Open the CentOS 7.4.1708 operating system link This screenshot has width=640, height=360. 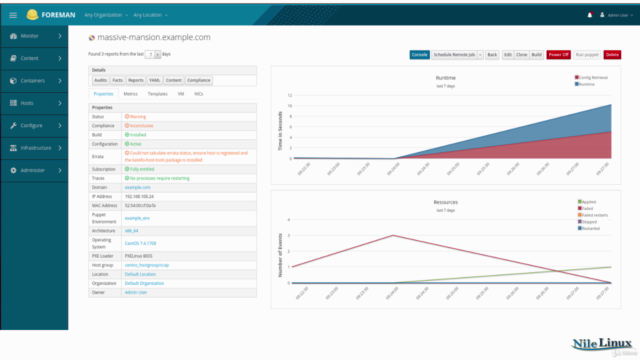point(140,243)
